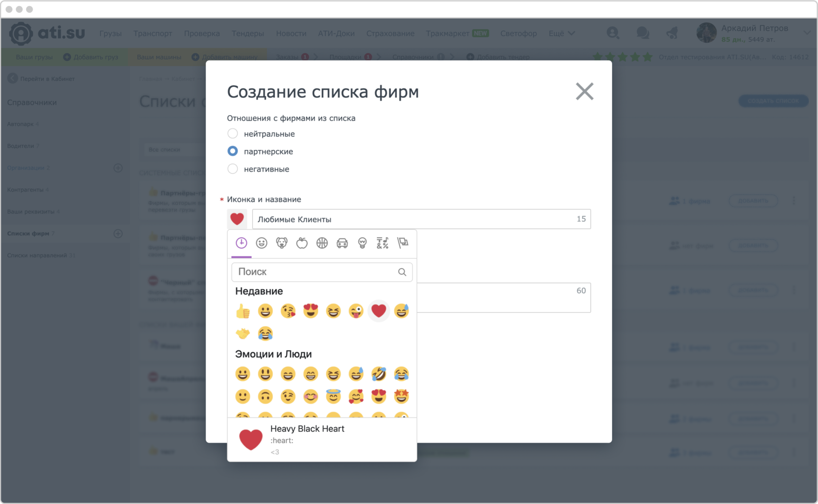Close the Создание списка фирм dialog
Image resolution: width=818 pixels, height=504 pixels.
(x=584, y=91)
